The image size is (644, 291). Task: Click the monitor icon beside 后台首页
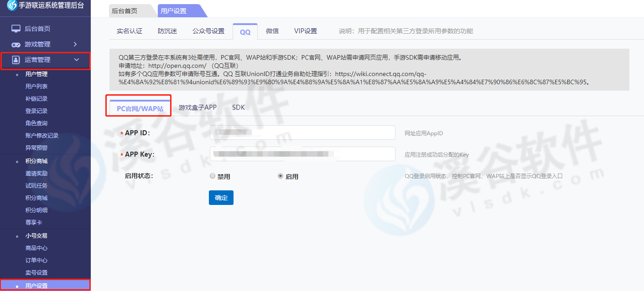(x=16, y=29)
